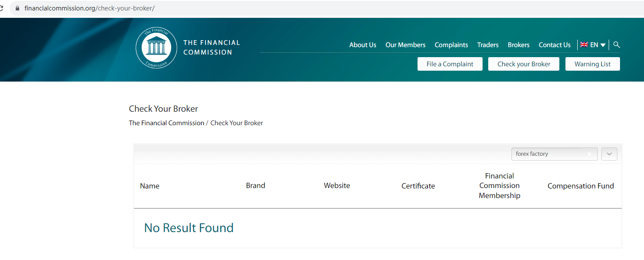Click the Financial Commission logo emblem
Image resolution: width=644 pixels, height=260 pixels.
point(156,48)
